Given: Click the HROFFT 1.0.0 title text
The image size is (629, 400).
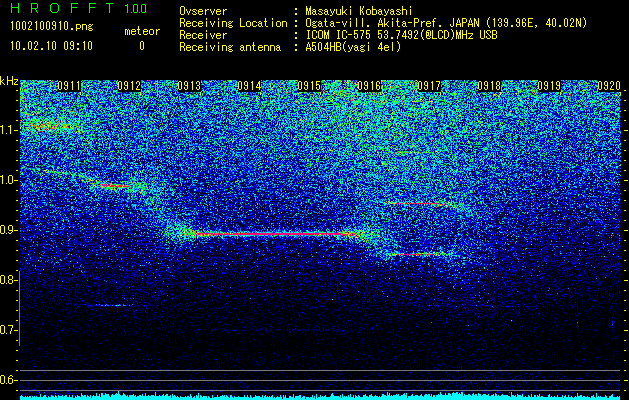Looking at the screenshot, I should [x=79, y=8].
